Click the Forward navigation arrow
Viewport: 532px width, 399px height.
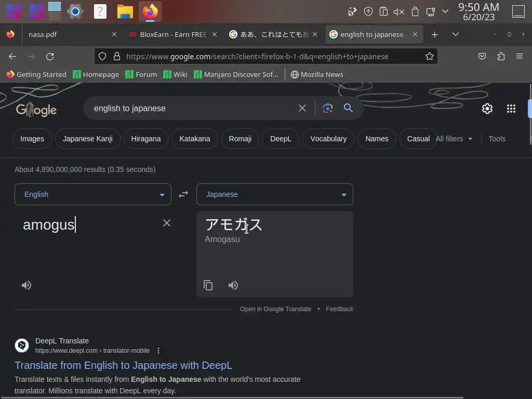point(31,56)
